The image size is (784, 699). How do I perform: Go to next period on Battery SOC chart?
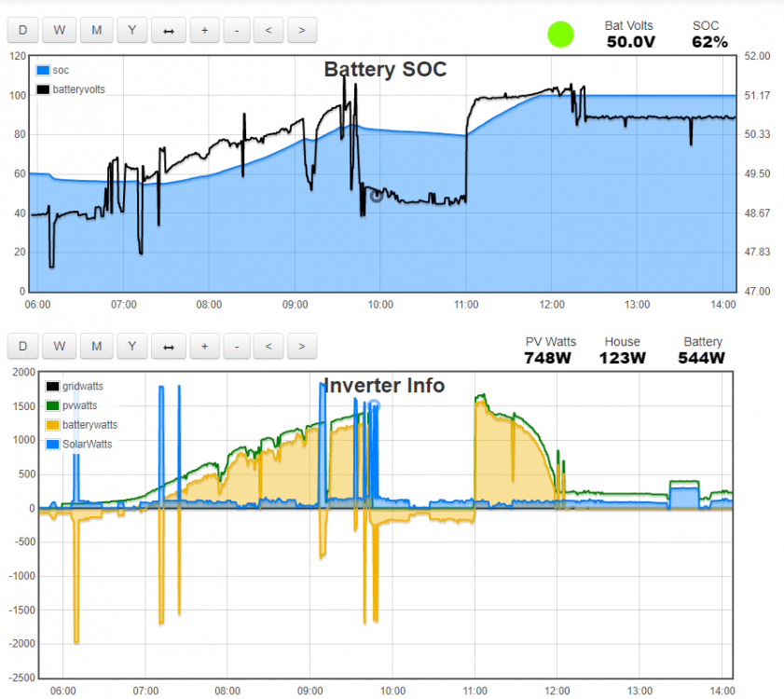301,30
